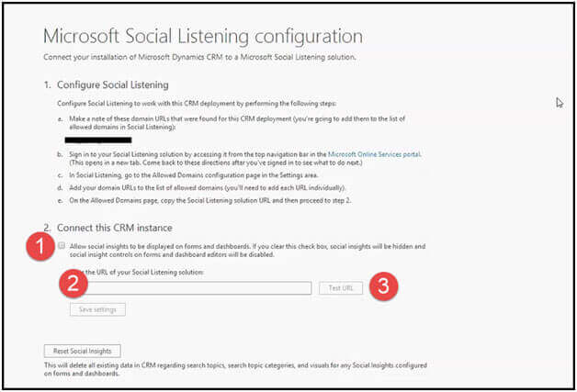Screen dimensions: 577x392
Task: Click the 'This will delete all existing data' warning text
Action: pos(235,369)
